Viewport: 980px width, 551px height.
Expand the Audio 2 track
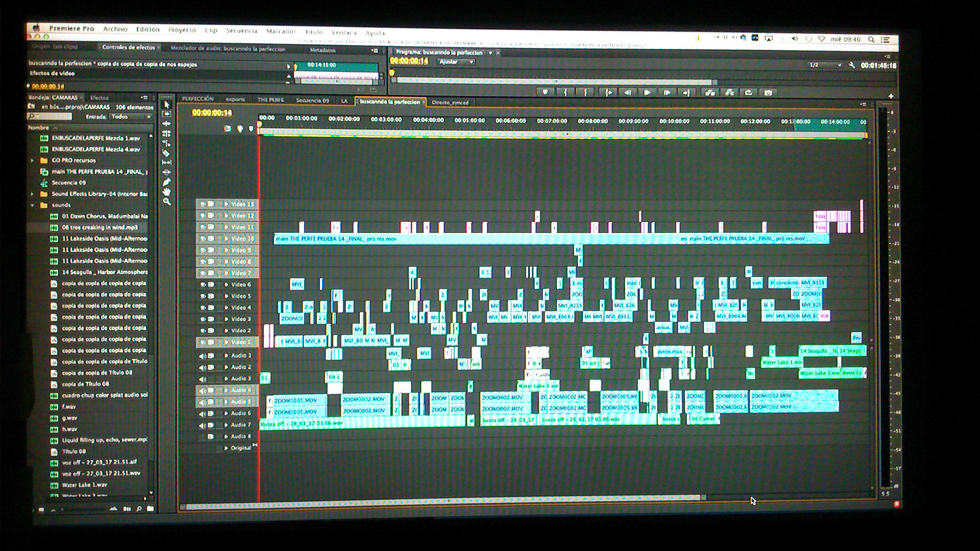pyautogui.click(x=226, y=367)
